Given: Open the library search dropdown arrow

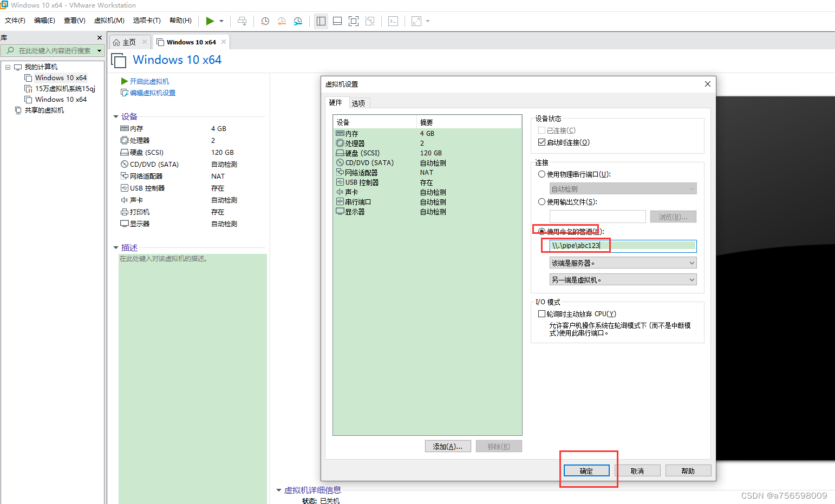Looking at the screenshot, I should 99,50.
